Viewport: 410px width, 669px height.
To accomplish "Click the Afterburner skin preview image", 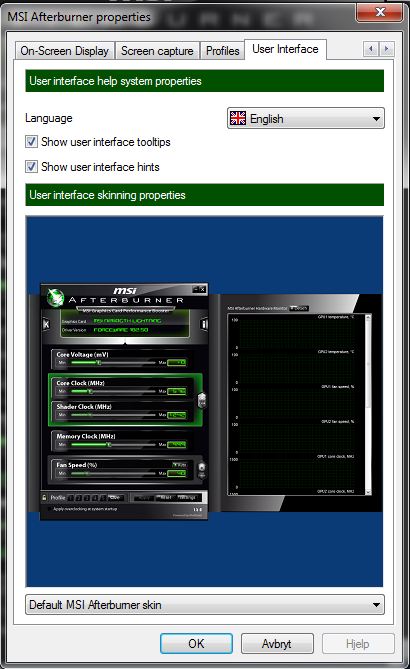I will coord(204,401).
